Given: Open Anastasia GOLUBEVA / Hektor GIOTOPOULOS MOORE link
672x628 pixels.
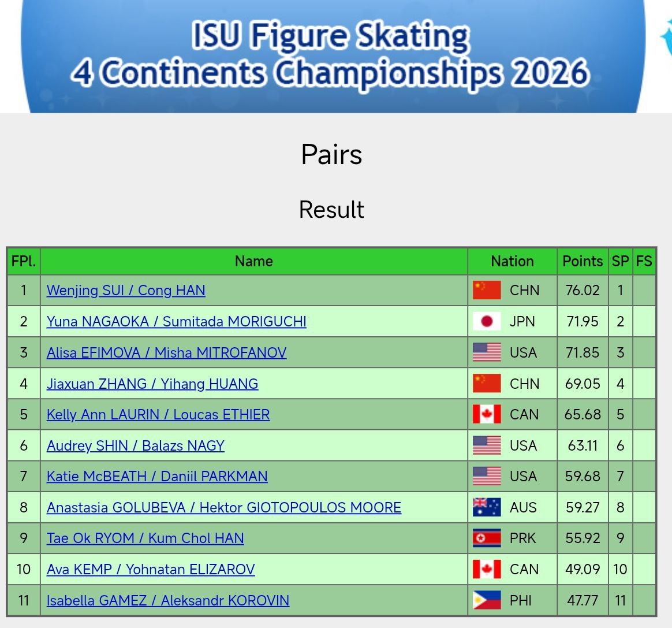Looking at the screenshot, I should coord(224,507).
